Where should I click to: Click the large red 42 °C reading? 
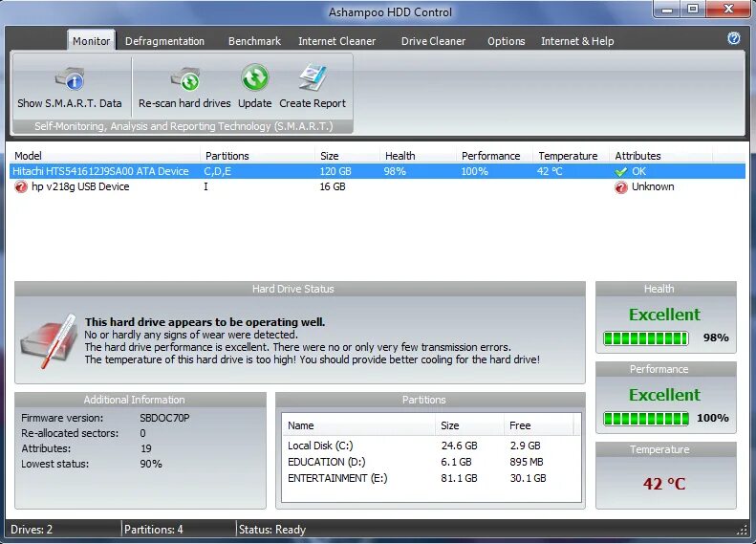tap(664, 484)
